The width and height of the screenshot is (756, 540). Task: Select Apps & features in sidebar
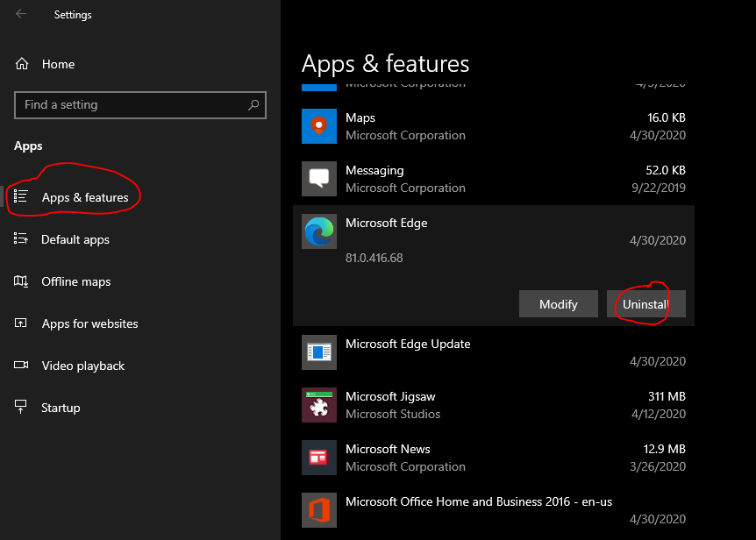click(x=140, y=197)
